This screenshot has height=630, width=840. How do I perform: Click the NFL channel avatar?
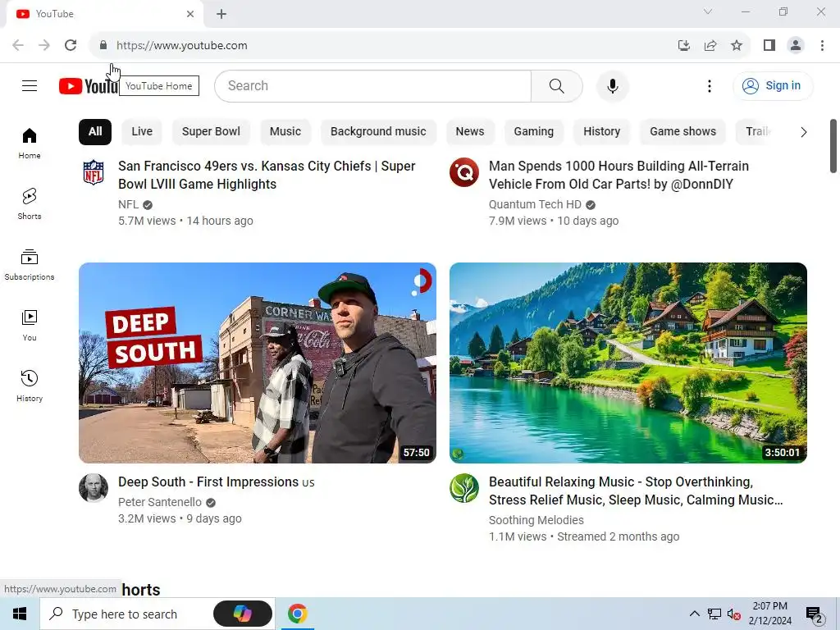(94, 172)
